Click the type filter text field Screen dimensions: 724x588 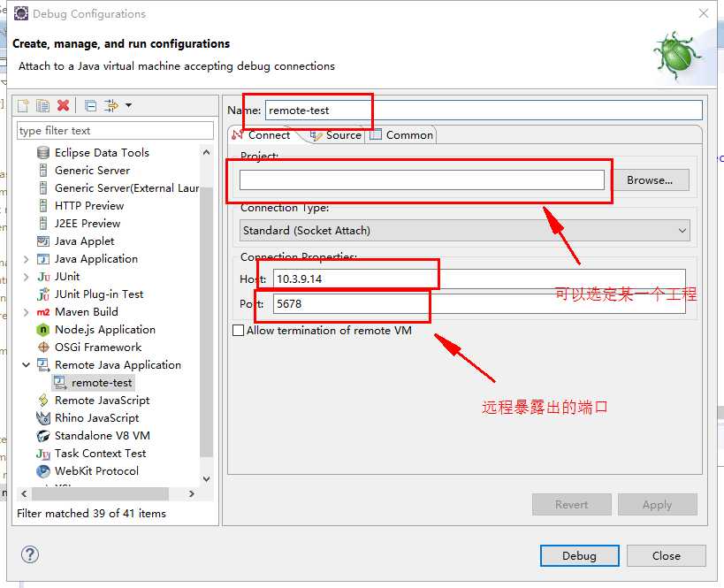click(115, 131)
